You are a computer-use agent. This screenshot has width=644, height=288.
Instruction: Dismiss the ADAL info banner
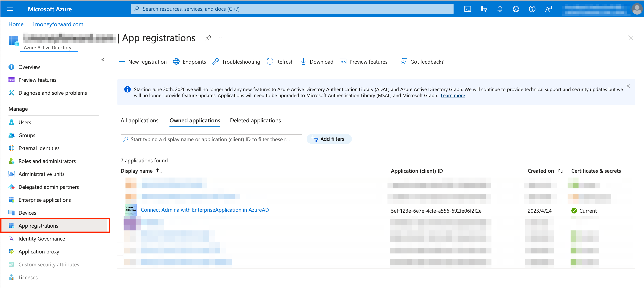coord(628,86)
